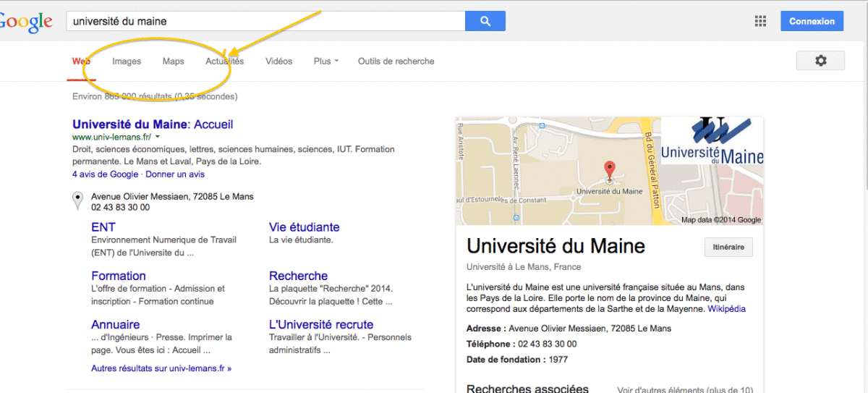The image size is (868, 393).
Task: Expand the green arrow beside www.univ-lemans.fr
Action: tap(157, 137)
